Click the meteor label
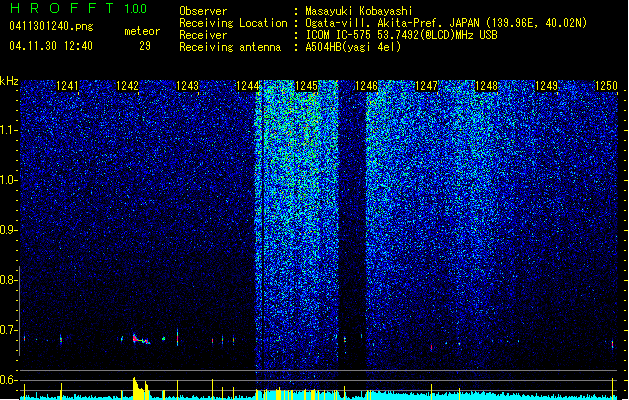Viewport: 629px width, 400px height. [142, 31]
